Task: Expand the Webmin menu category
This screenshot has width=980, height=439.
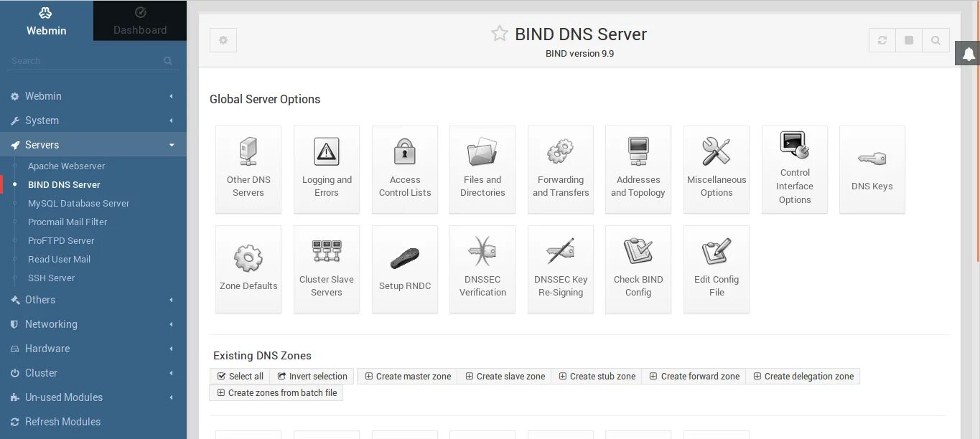Action: [93, 96]
